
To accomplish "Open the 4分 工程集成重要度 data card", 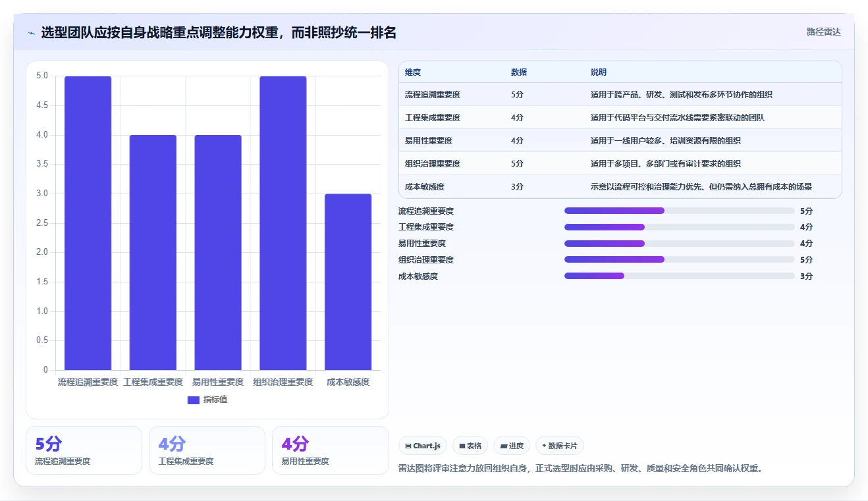I will point(207,450).
